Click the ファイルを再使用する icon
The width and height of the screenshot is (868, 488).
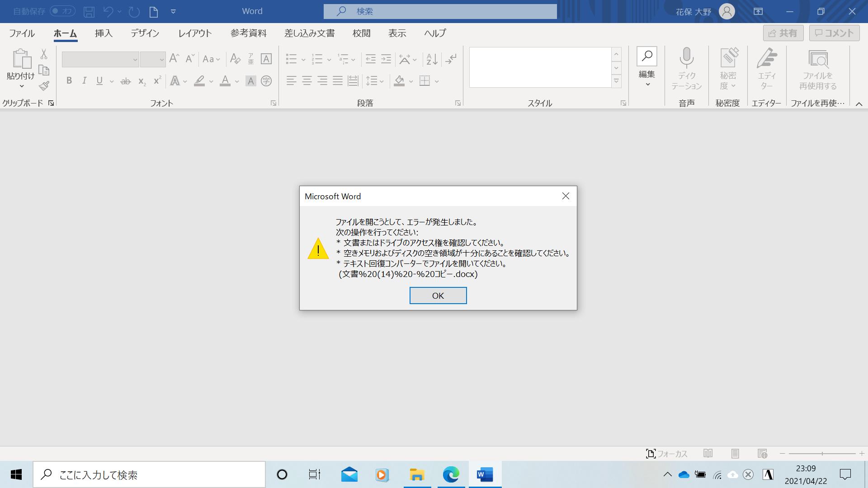pos(818,59)
